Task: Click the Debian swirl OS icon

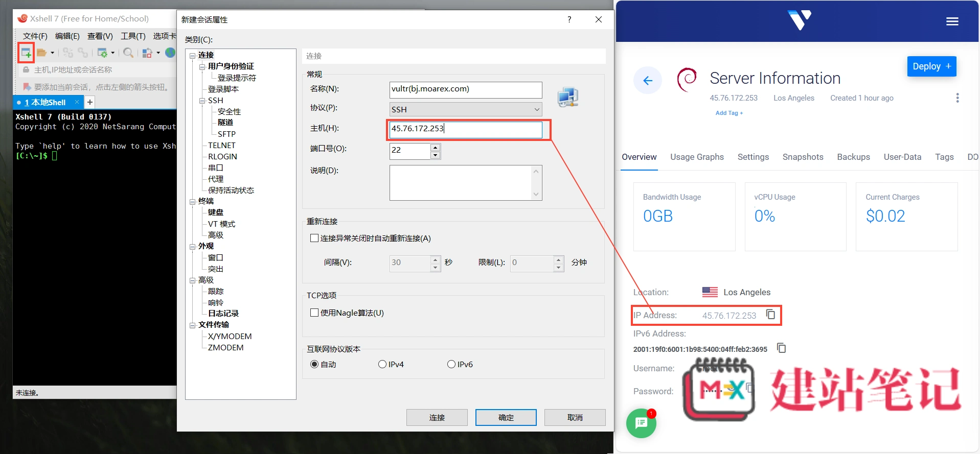Action: click(x=687, y=80)
